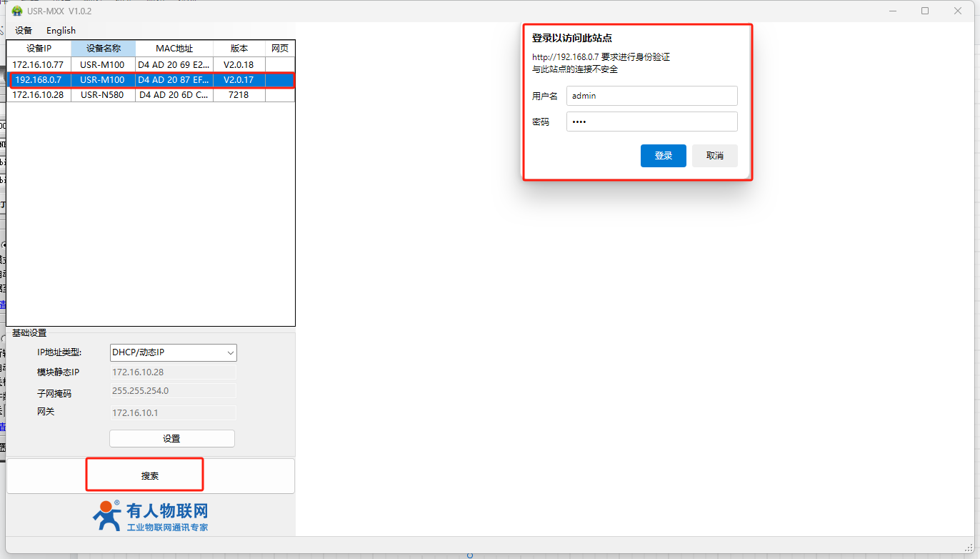Click version cell V2.0.17
This screenshot has height=559, width=980.
[x=239, y=80]
